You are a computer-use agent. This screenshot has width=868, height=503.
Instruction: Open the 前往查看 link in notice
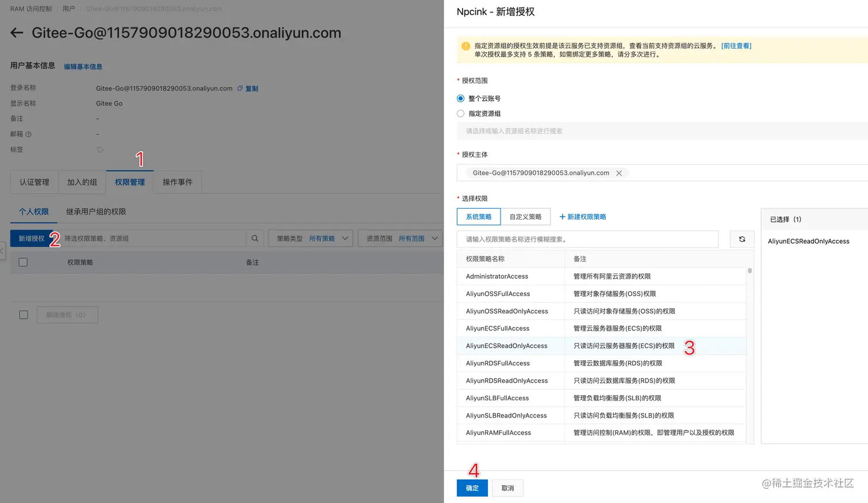(x=737, y=46)
